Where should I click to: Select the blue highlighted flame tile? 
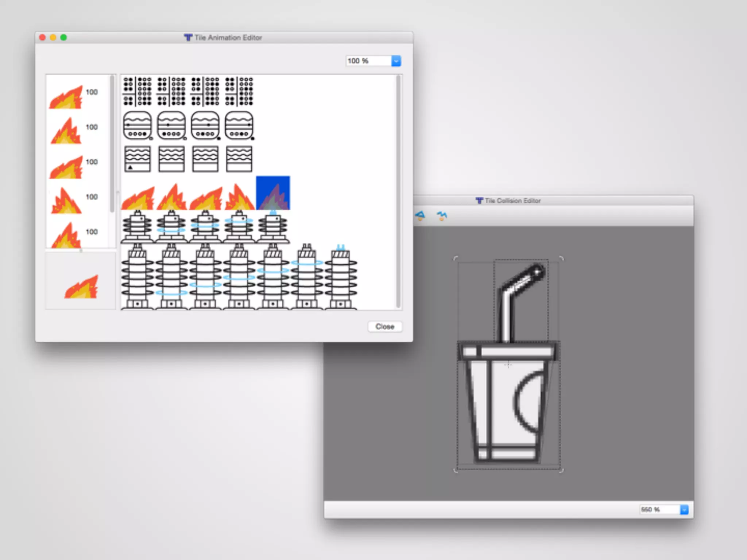click(273, 193)
